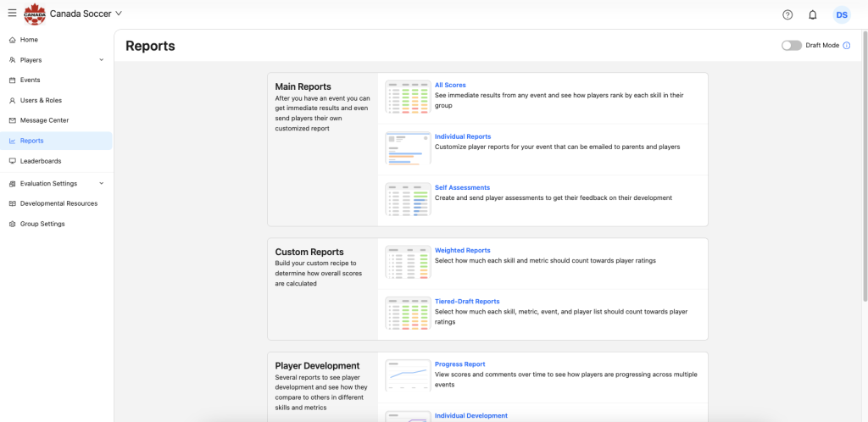Select Events in the sidebar

30,80
